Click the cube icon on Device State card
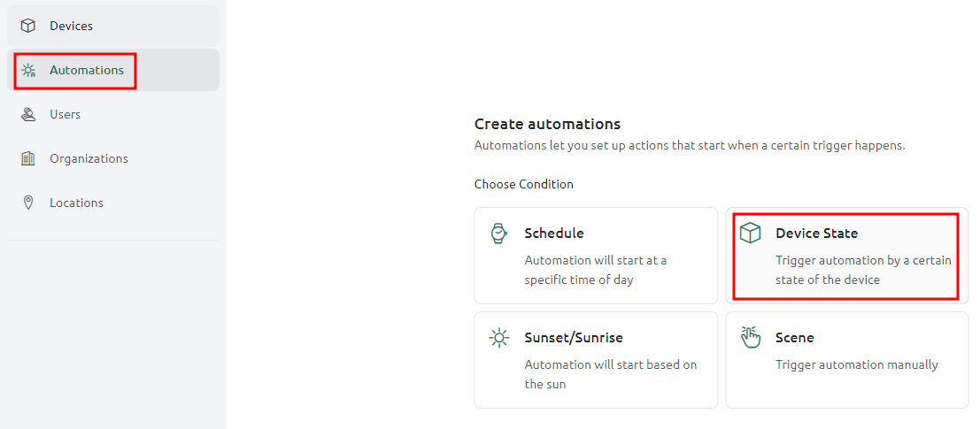This screenshot has height=429, width=980. 750,233
